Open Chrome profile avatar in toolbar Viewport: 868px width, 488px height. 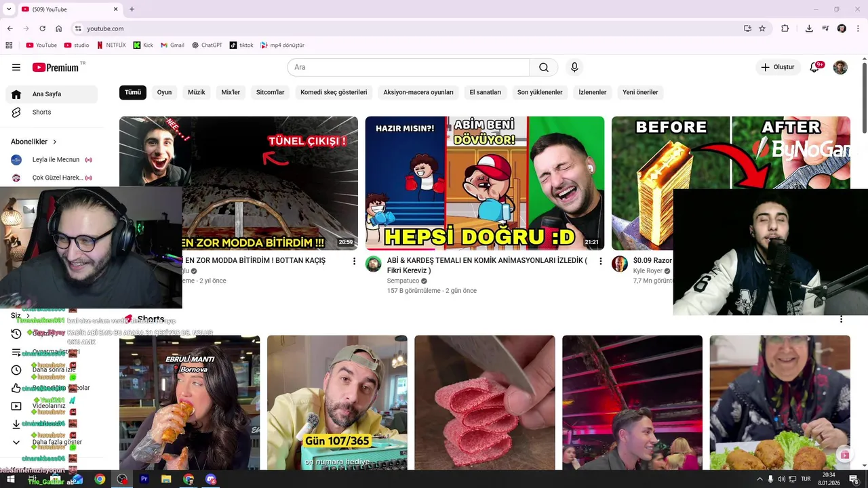point(842,28)
